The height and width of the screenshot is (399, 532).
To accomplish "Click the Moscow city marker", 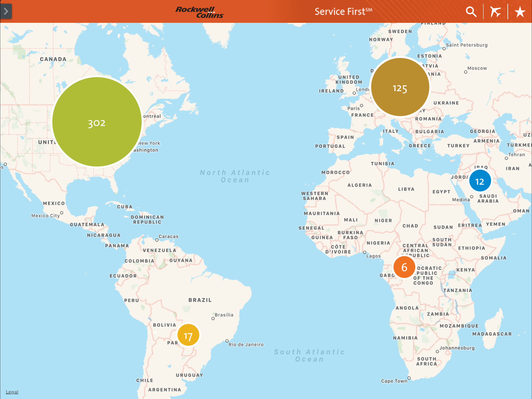I will point(466,72).
